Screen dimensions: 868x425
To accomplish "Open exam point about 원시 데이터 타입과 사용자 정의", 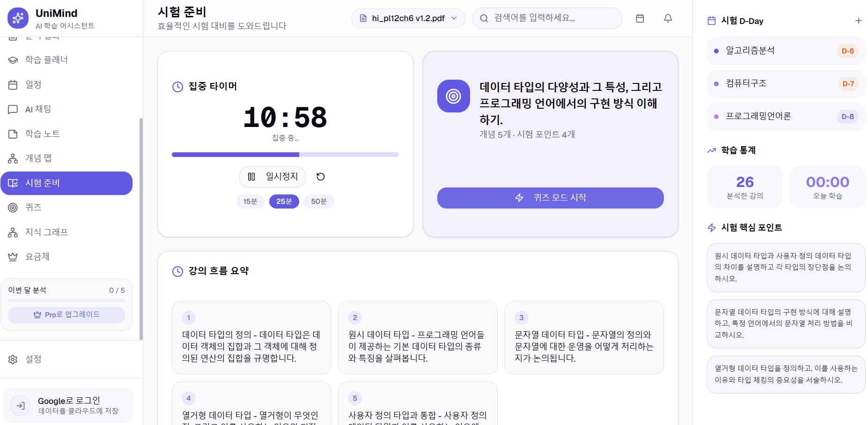I will [x=786, y=268].
